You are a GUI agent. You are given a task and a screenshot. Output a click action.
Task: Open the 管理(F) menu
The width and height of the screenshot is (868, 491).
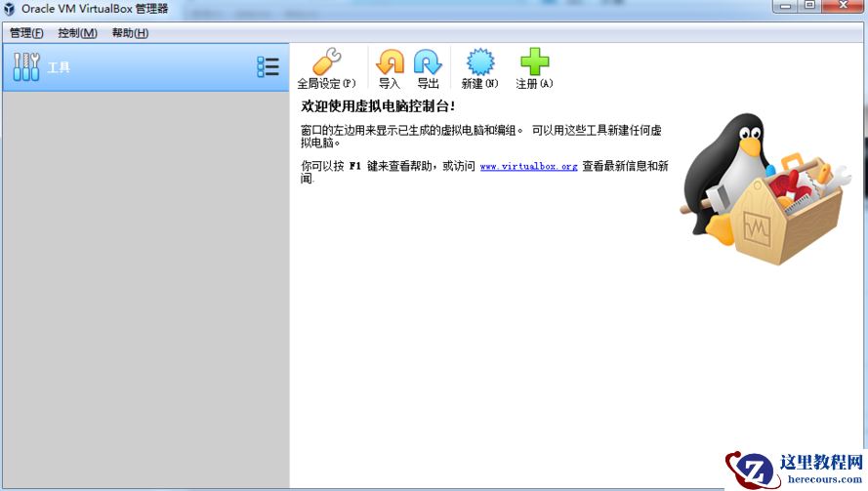[26, 33]
